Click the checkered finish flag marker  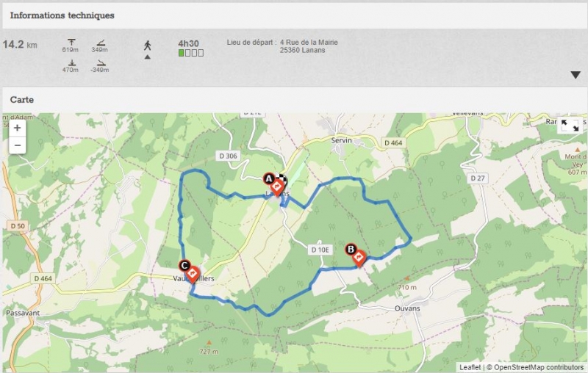pyautogui.click(x=283, y=180)
